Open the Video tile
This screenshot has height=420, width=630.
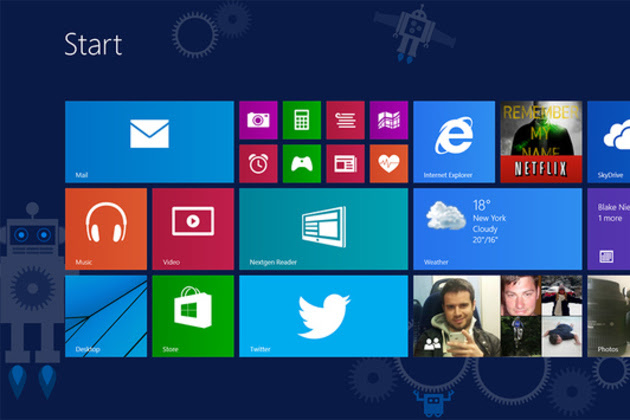coord(193,229)
